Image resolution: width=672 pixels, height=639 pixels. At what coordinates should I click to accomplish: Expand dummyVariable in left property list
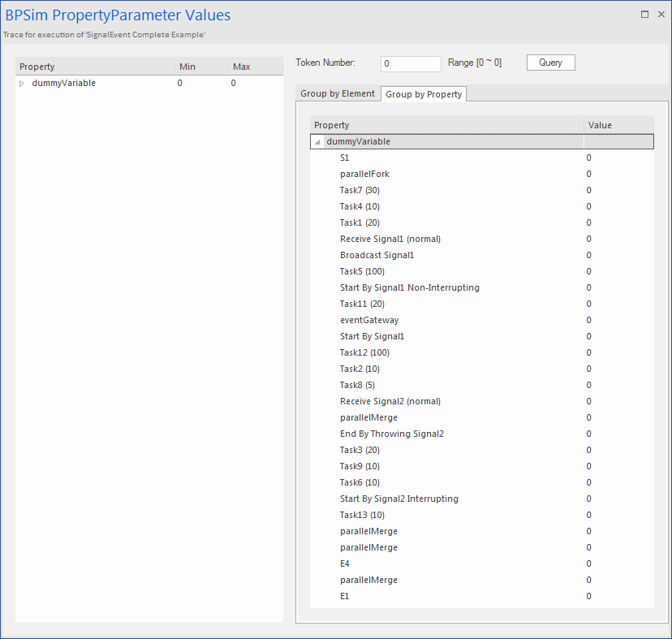click(x=22, y=84)
